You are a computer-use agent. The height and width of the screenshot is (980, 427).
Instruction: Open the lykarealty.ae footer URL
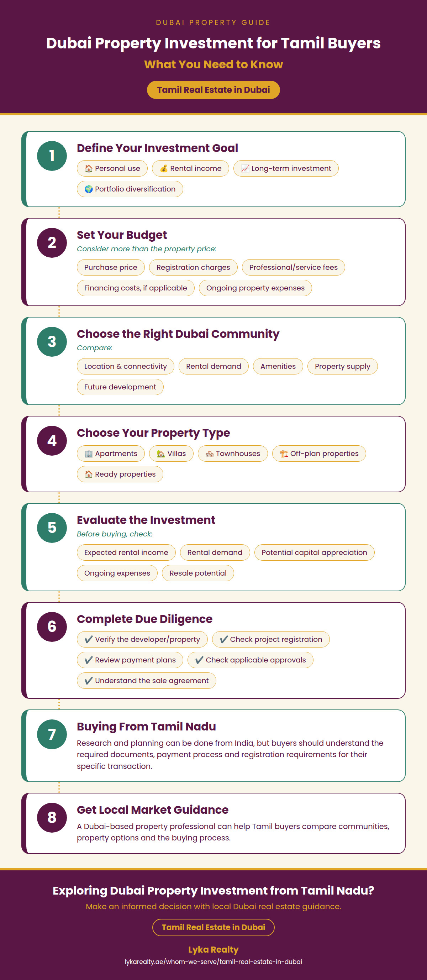tap(213, 962)
